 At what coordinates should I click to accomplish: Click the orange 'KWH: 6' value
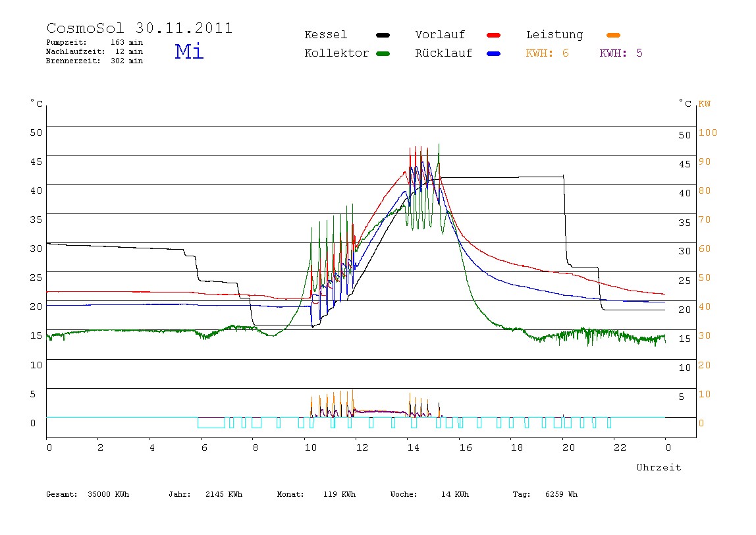tap(547, 53)
